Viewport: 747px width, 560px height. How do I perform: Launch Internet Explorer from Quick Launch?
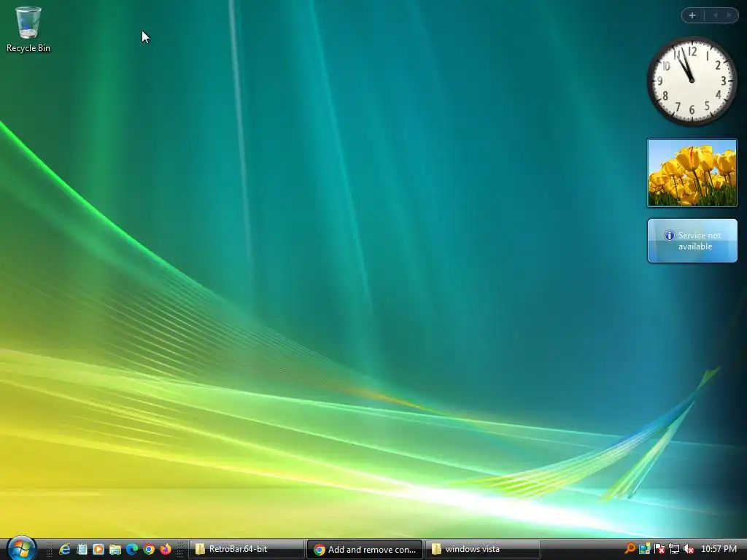(64, 549)
